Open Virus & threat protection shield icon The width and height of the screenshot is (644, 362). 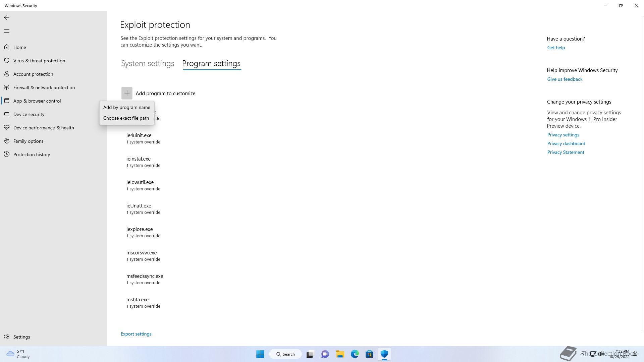[x=7, y=61]
